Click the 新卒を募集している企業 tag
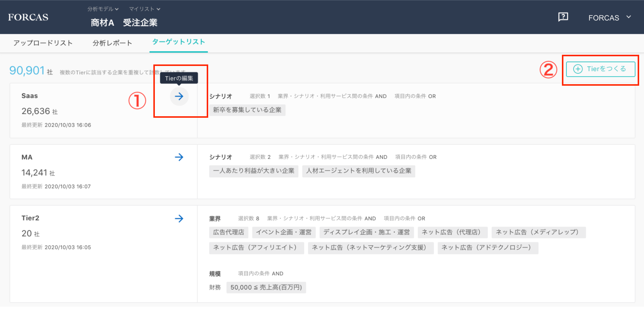644x310 pixels. tap(247, 110)
